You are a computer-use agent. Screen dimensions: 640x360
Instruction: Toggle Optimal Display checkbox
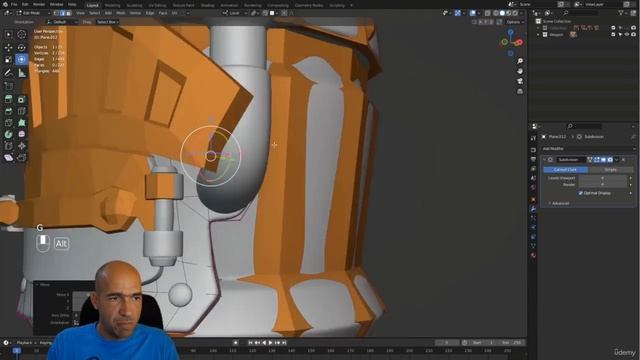pyautogui.click(x=580, y=193)
